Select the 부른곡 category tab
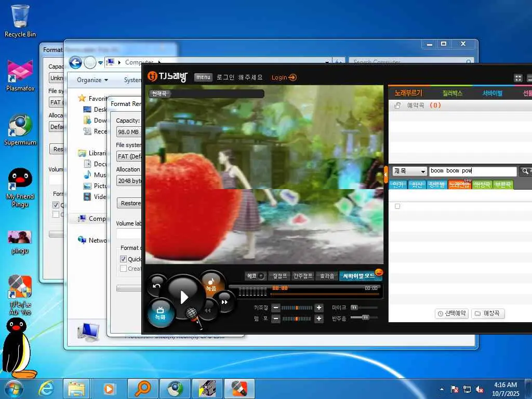532x399 pixels. (503, 184)
